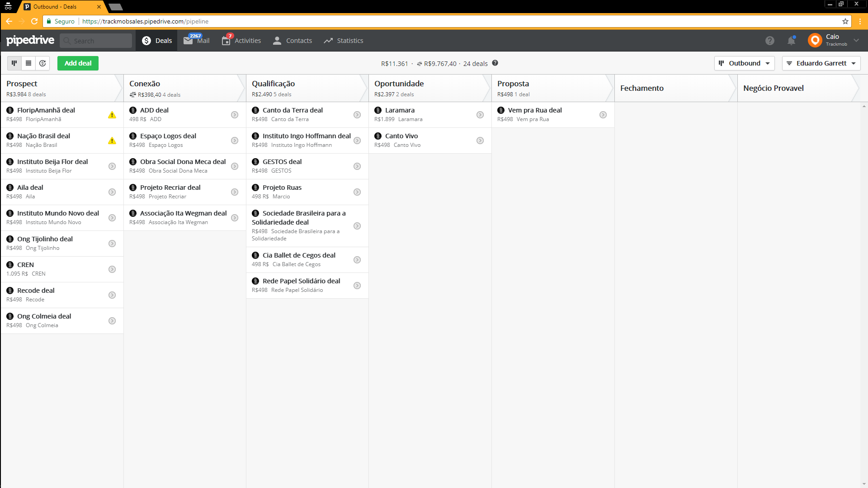Click activity arrow on Laramara deal
Viewport: 868px width, 488px height.
point(480,115)
